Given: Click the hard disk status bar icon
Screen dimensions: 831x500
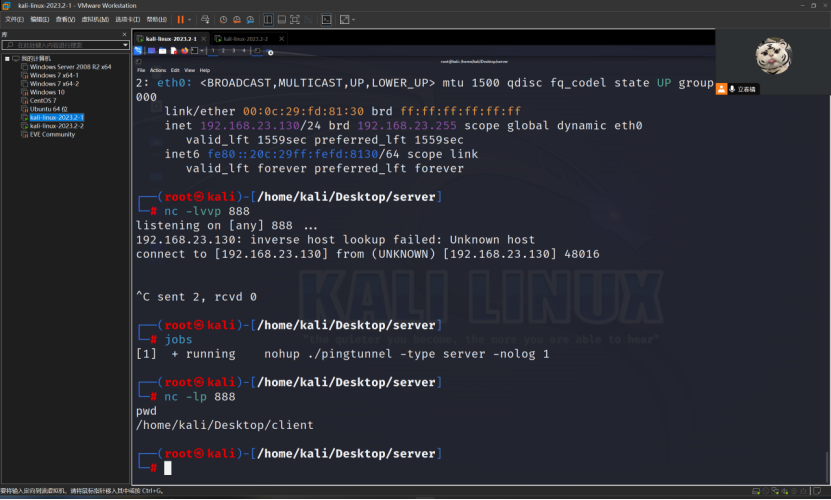Looking at the screenshot, I should point(756,491).
